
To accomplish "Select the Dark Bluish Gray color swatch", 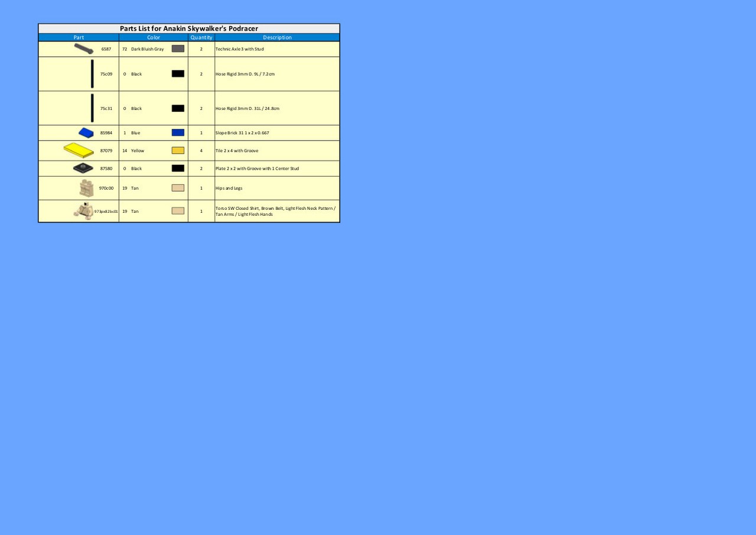I will (x=178, y=49).
